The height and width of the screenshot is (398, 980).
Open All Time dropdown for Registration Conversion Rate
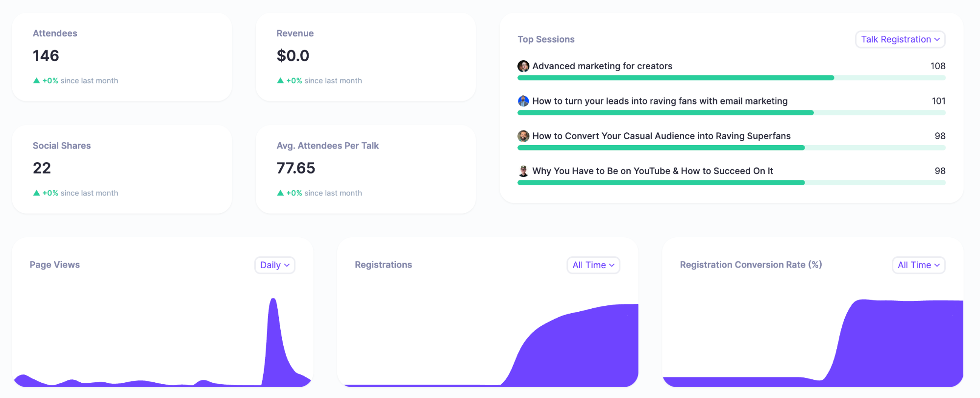point(918,265)
